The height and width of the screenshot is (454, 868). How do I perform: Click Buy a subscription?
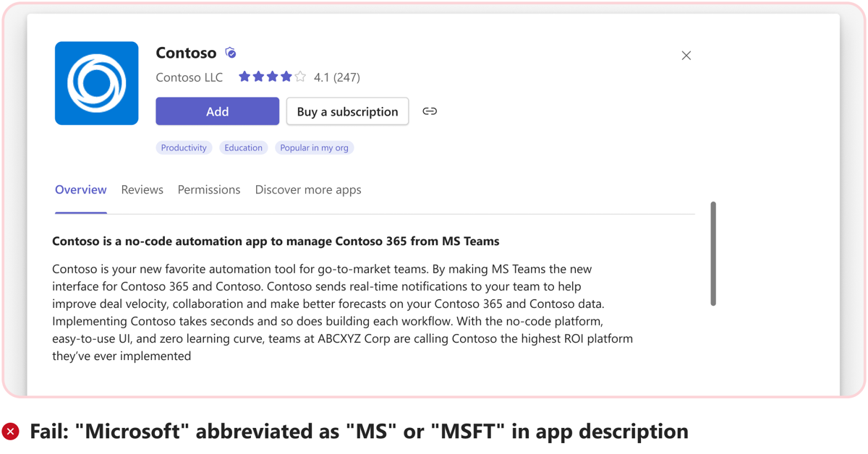[x=347, y=111]
